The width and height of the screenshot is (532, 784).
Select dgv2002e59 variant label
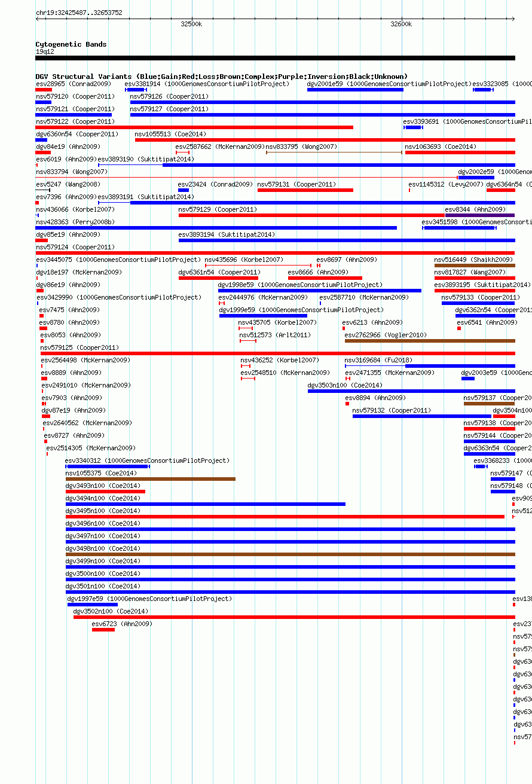pyautogui.click(x=495, y=172)
